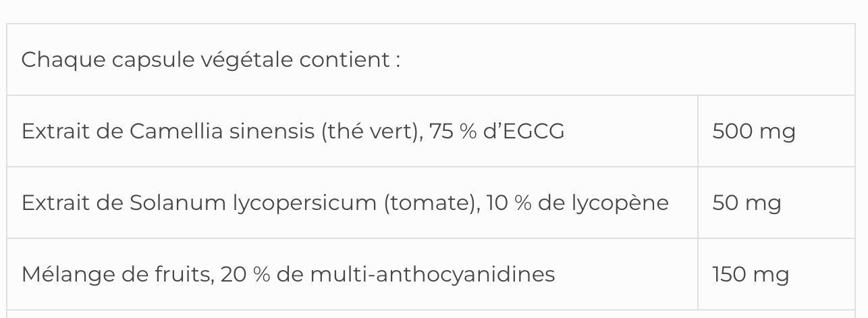Screen dimensions: 868x318
Task: Click the 'Chaque capsule végétale contient' header text
Action: 211,59
